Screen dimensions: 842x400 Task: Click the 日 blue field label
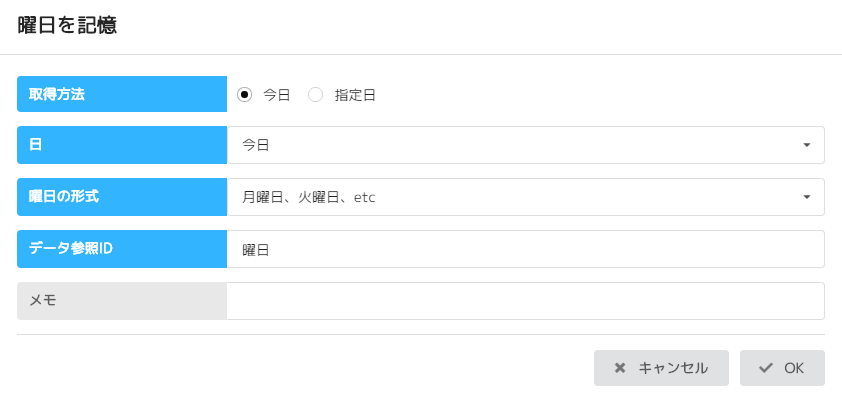coord(122,145)
